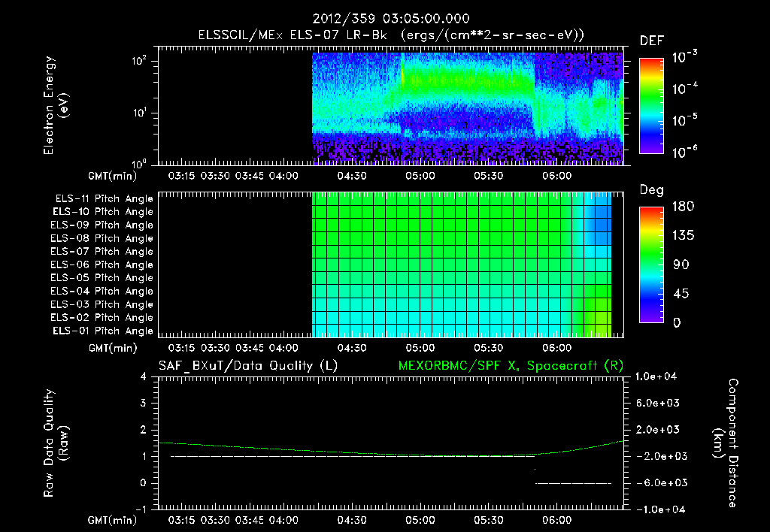Image resolution: width=770 pixels, height=532 pixels.
Task: Click the "ELS-07 Pitch Angle" row label
Action: [x=102, y=251]
